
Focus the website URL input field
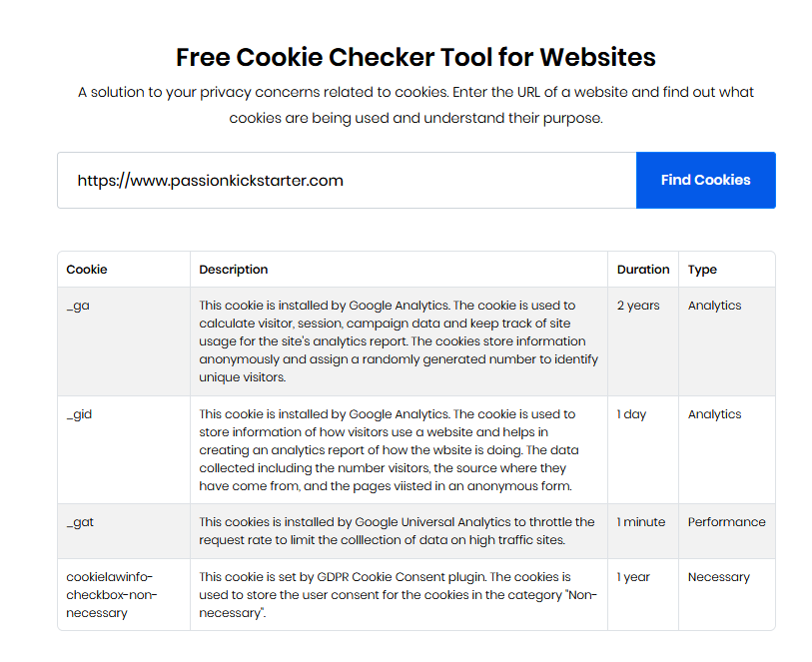347,180
